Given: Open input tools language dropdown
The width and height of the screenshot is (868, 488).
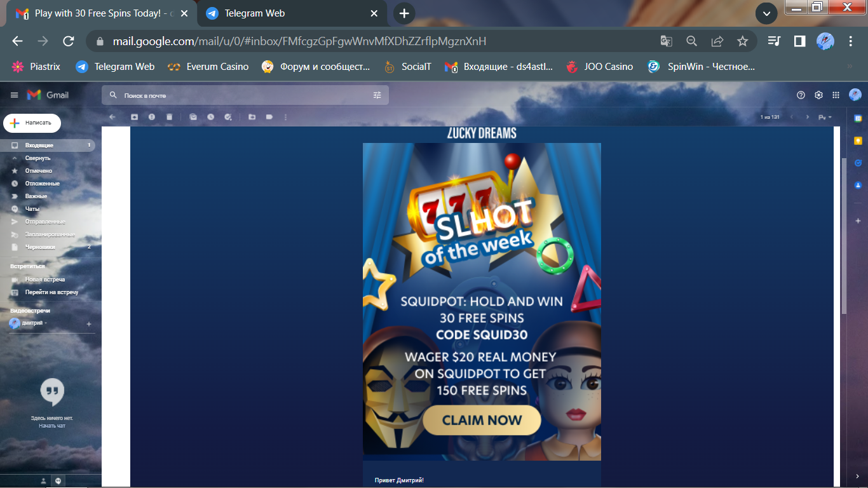Looking at the screenshot, I should click(825, 117).
